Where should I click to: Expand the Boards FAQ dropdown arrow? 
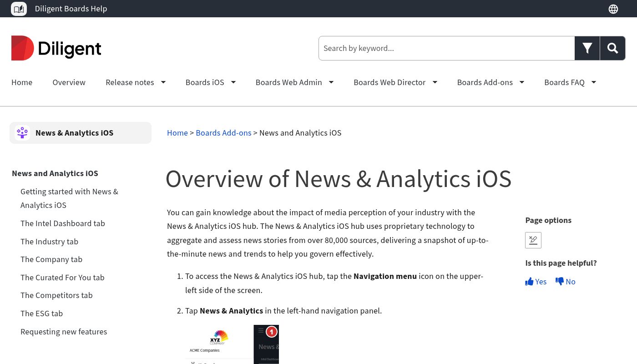594,82
